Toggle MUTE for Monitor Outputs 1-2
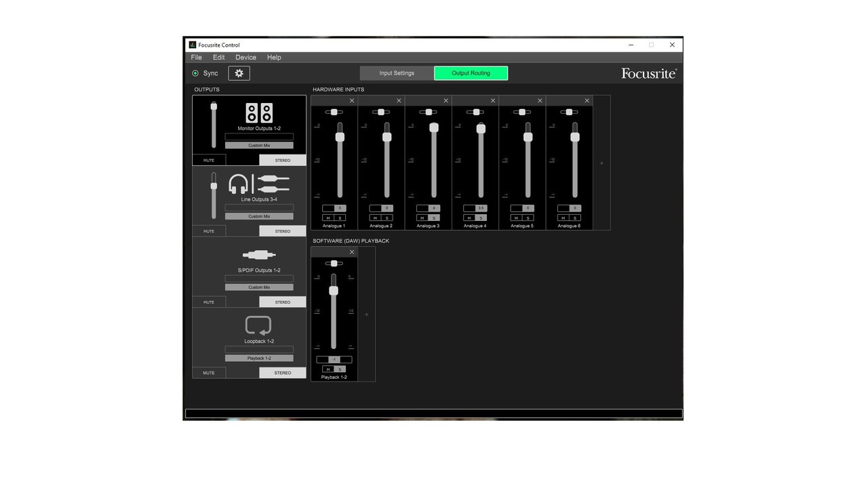 pos(209,160)
